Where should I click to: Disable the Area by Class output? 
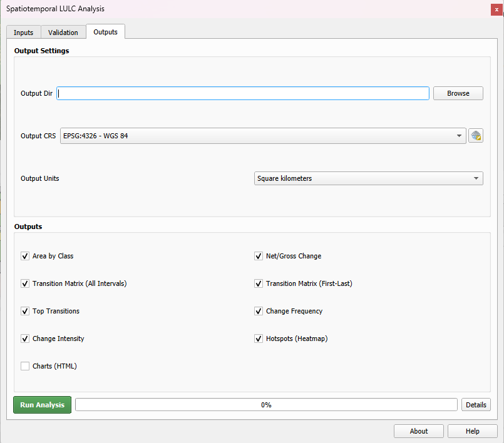(x=24, y=256)
